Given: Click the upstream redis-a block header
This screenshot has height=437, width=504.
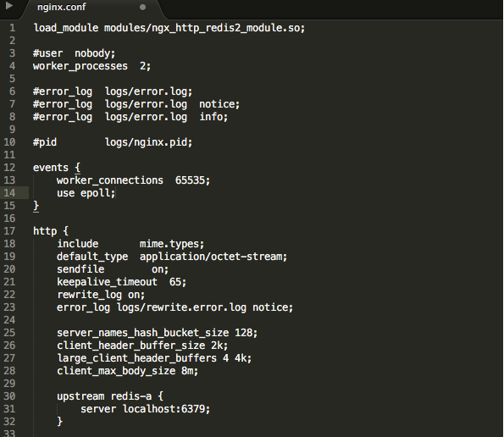Looking at the screenshot, I should pos(110,396).
